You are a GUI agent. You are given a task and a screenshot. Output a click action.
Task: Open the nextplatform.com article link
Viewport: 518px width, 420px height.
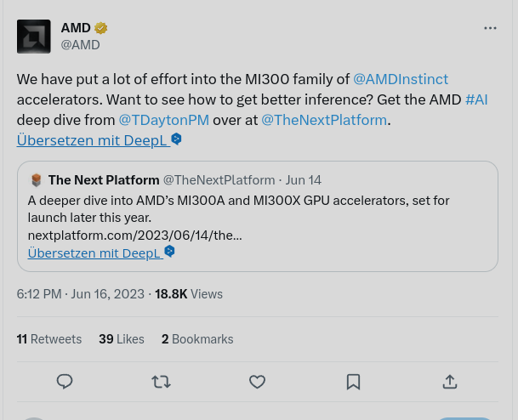pos(134,235)
